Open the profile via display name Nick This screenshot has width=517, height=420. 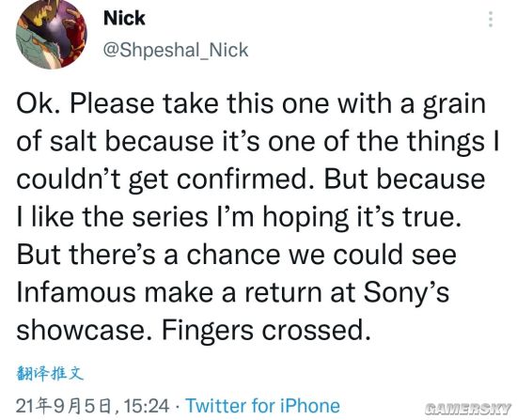pos(124,18)
